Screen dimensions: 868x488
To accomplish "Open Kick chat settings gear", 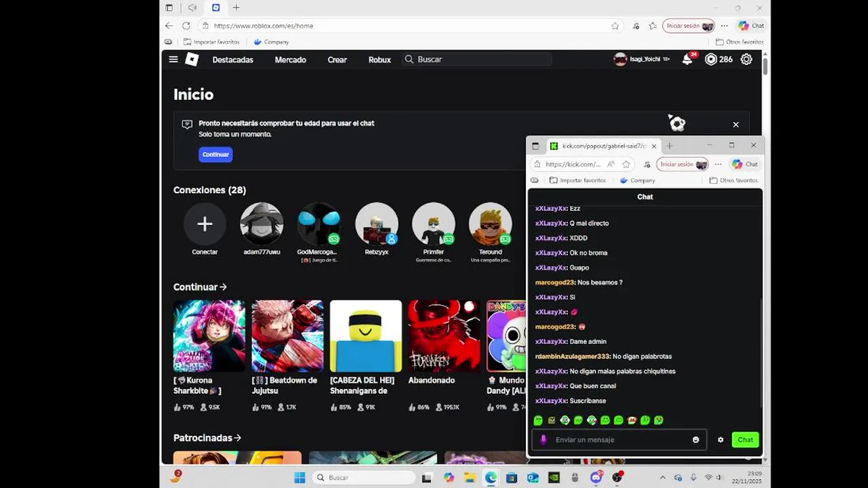I will [720, 440].
